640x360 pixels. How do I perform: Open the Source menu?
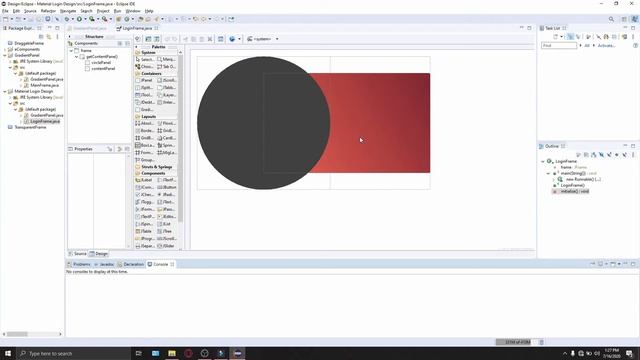pyautogui.click(x=30, y=11)
